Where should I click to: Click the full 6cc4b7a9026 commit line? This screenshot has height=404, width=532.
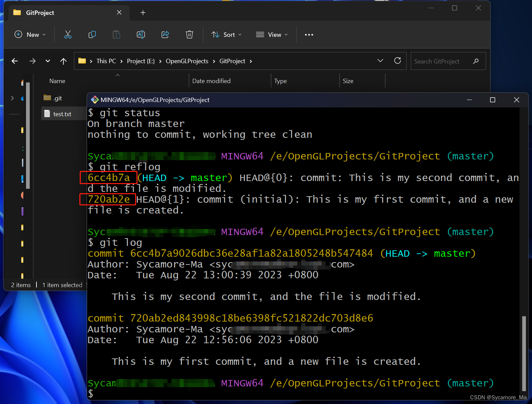point(282,253)
